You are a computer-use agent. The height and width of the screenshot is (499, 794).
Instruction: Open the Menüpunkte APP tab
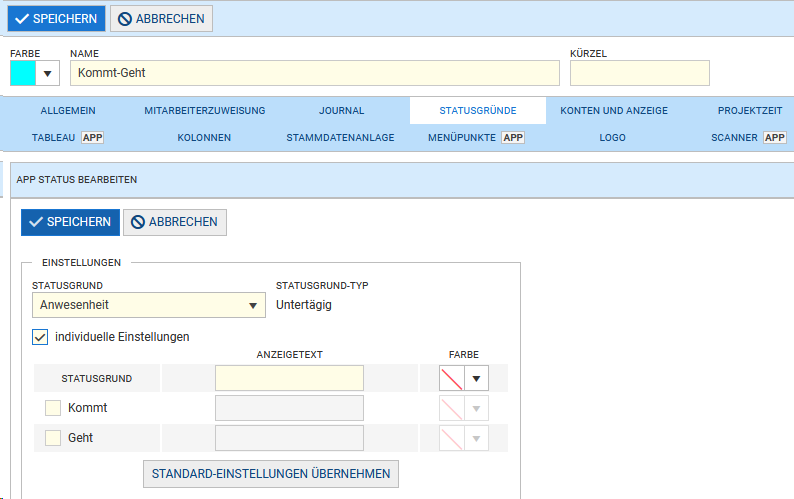click(476, 137)
